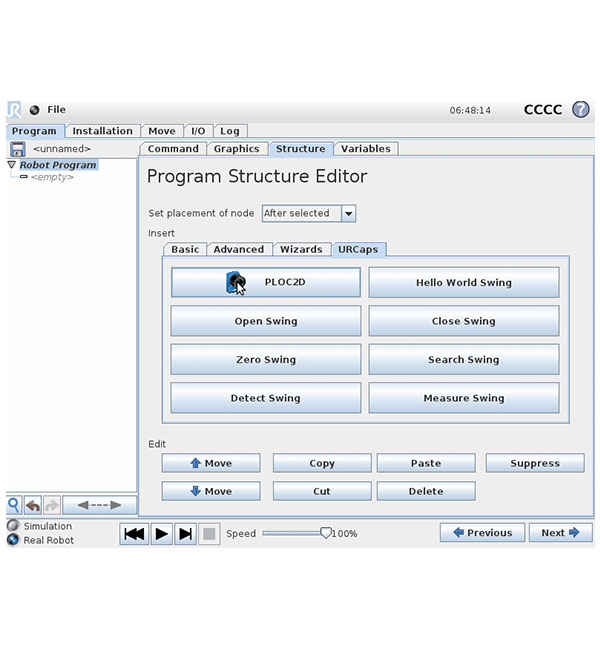Click the Delete button
600x650 pixels.
pos(426,491)
